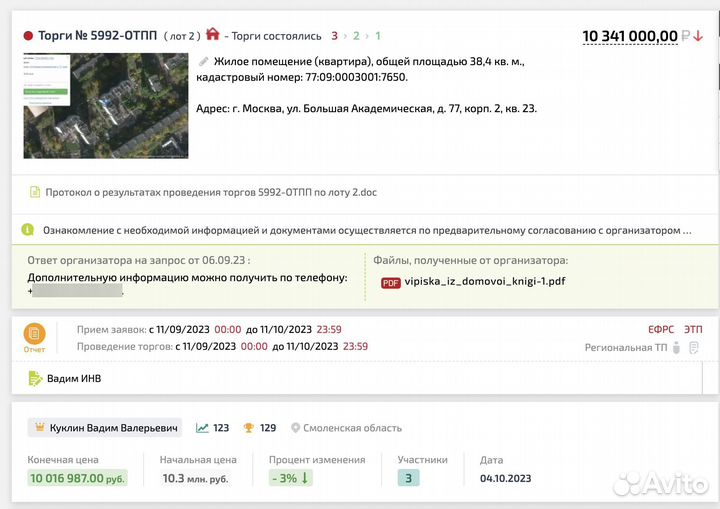Viewport: 720px width, 509px height.
Task: Click the green info icon beside Ознакомление notice
Action: pos(28,230)
